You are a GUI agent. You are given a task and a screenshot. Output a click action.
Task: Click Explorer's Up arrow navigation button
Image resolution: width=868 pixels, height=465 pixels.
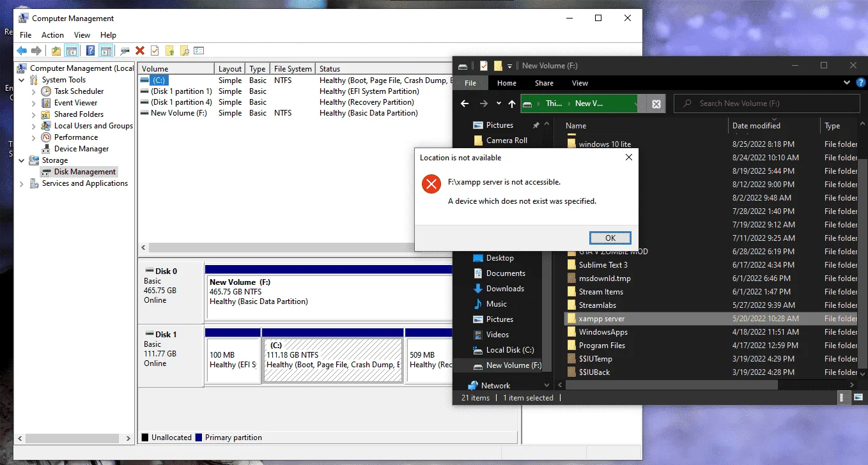[x=512, y=103]
